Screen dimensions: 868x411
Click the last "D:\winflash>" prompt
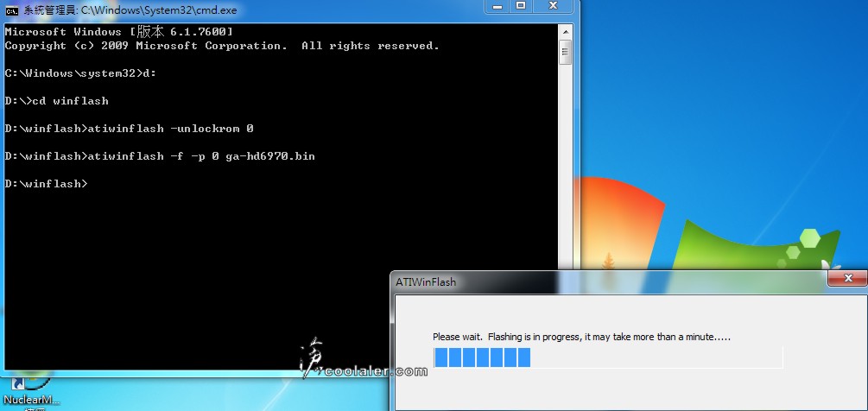tap(46, 184)
